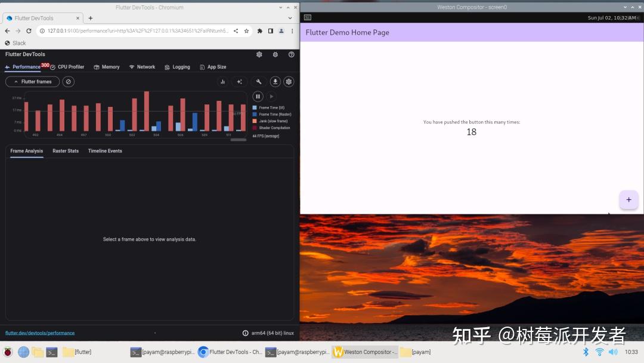Click the export download icon in DevTools

click(275, 82)
